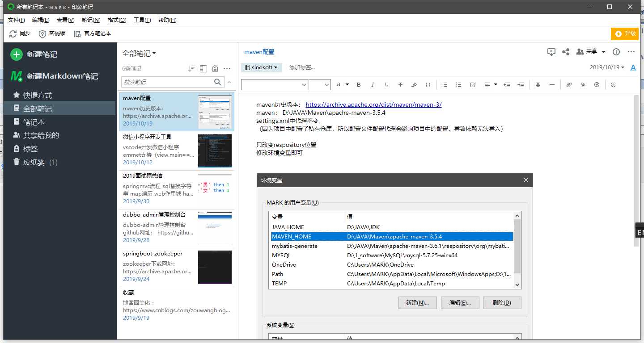
Task: Open the sort order icon in note list
Action: 192,68
